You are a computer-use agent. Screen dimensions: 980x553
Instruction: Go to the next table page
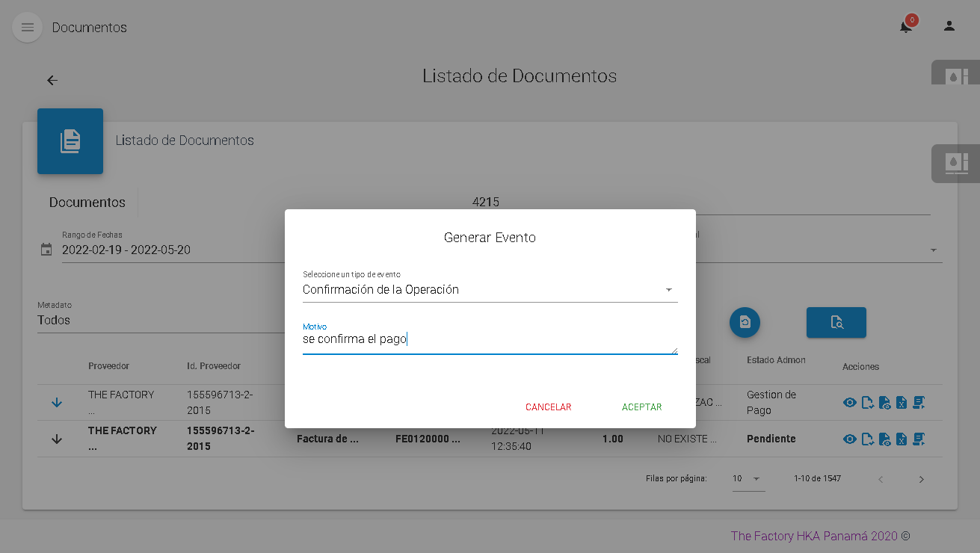pyautogui.click(x=921, y=480)
